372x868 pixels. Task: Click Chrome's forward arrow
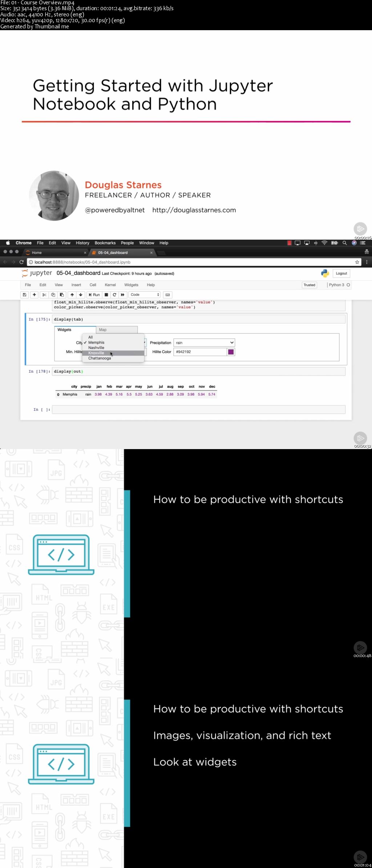coord(13,262)
